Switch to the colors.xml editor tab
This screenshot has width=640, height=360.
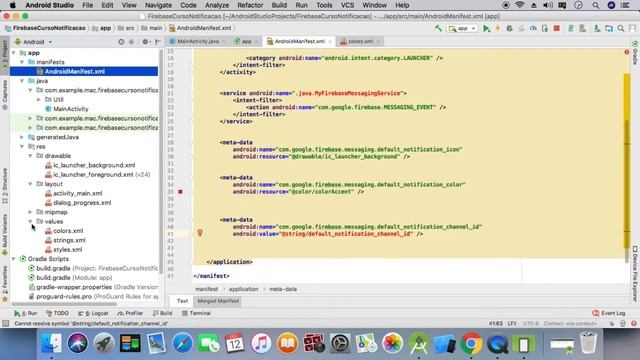pos(360,41)
